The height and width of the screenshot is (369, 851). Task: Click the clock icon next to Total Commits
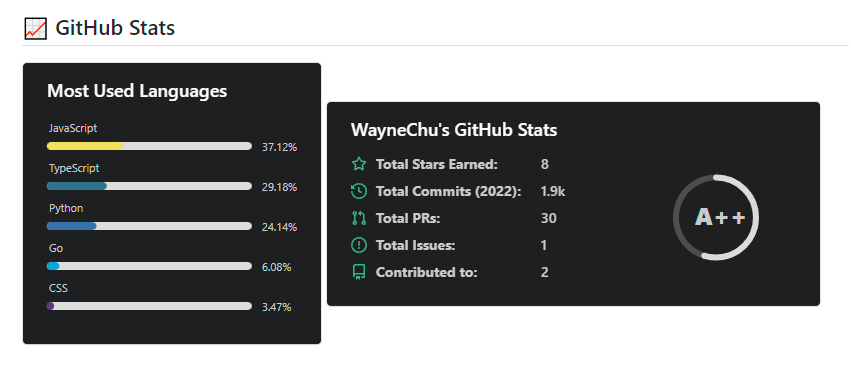(359, 191)
